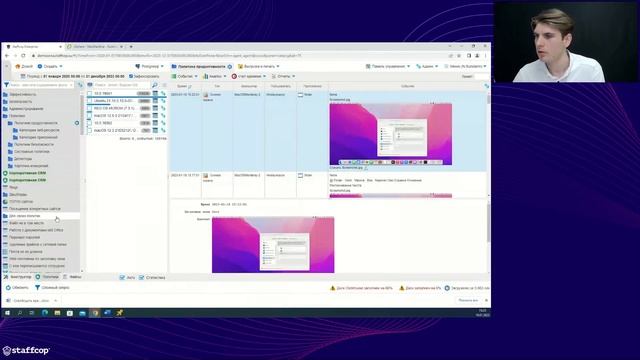Screen dimensions: 640x360
Task: Open the Edge browser from the taskbar
Action: (44, 313)
